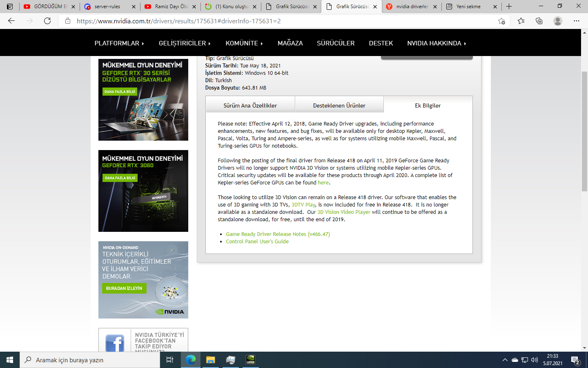The image size is (588, 368).
Task: Click the site lock icon in address bar
Action: (68, 21)
